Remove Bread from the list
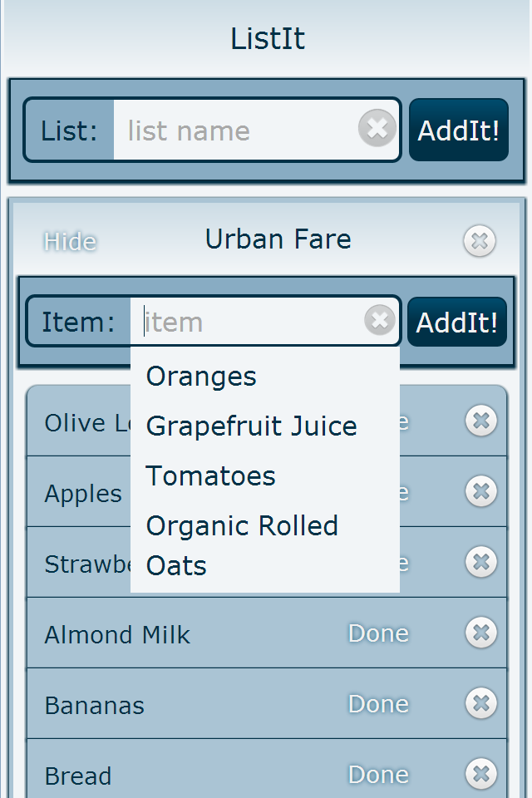532x798 pixels. click(480, 774)
